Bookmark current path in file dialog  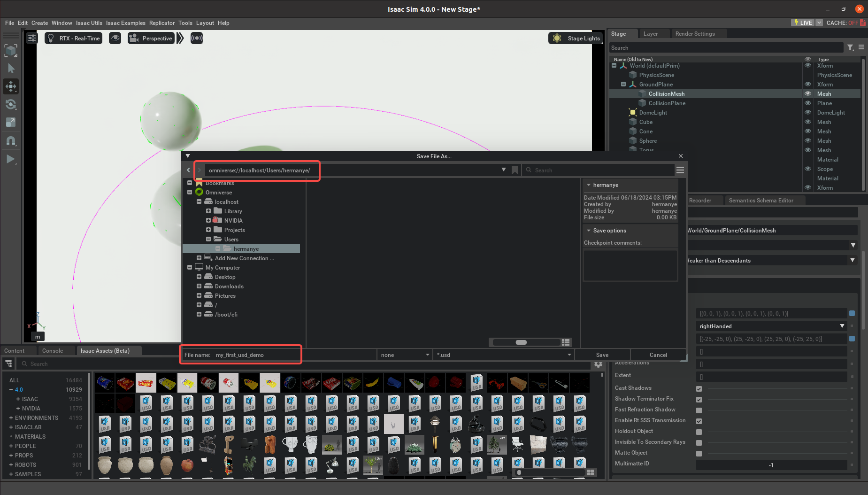(515, 170)
